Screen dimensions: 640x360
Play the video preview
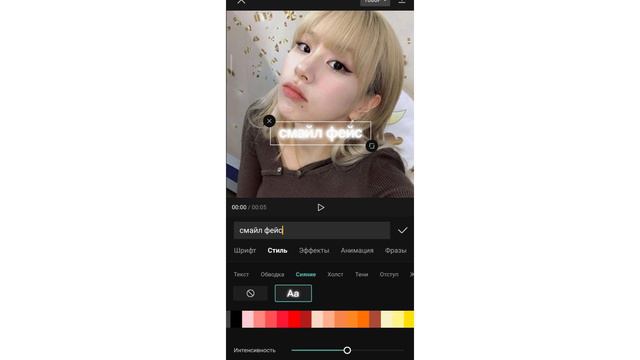tap(320, 207)
